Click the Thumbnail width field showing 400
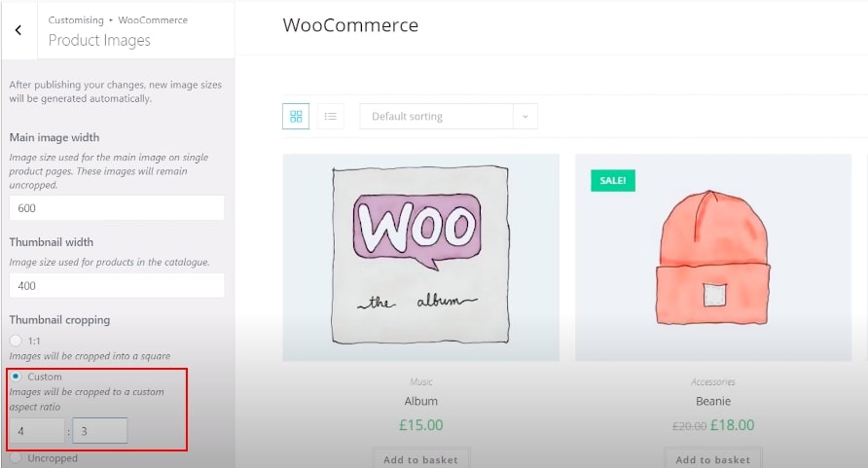Screen dimensions: 868x468 click(117, 285)
